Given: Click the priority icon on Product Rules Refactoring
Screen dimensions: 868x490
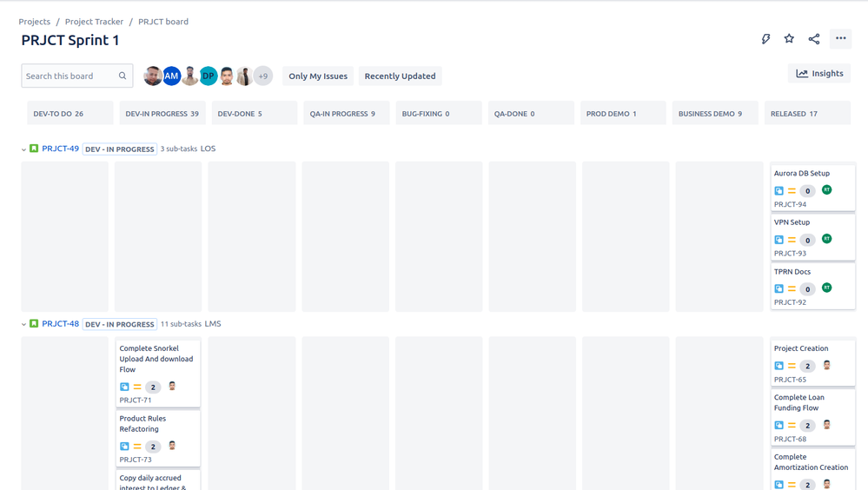Looking at the screenshot, I should (x=137, y=447).
